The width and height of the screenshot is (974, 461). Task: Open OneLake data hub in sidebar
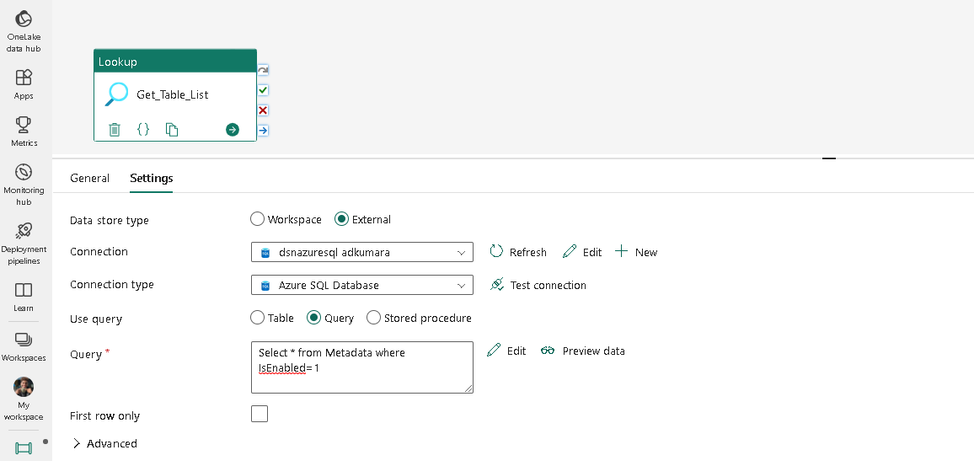[x=24, y=31]
